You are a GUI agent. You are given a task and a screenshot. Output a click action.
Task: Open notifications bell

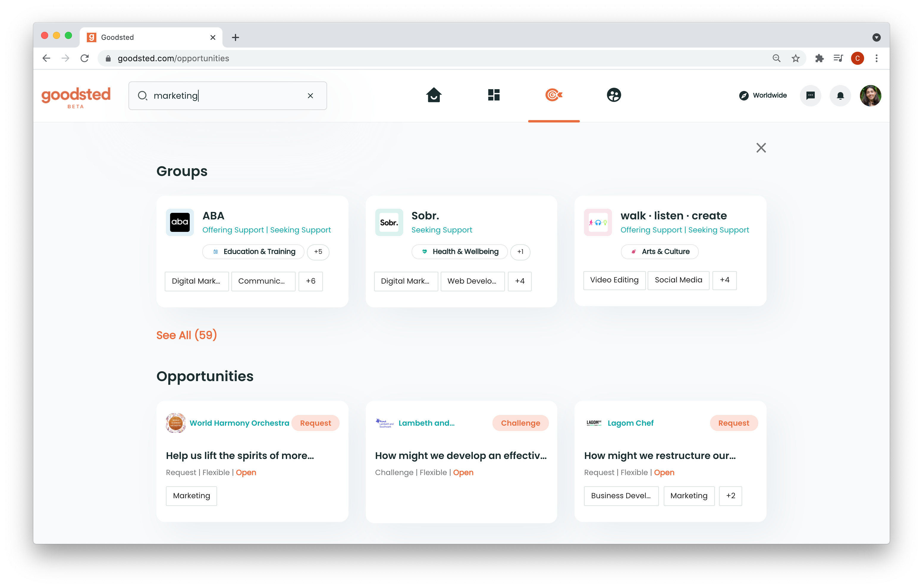(840, 95)
